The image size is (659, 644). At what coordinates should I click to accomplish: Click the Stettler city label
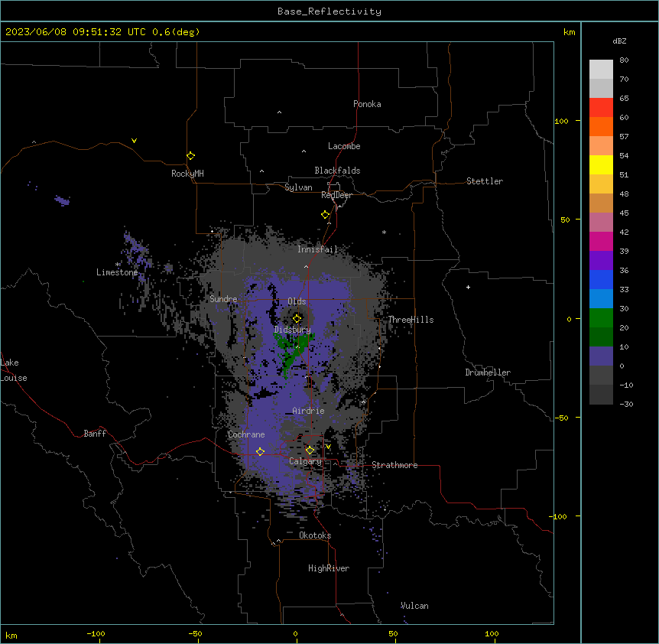[485, 181]
